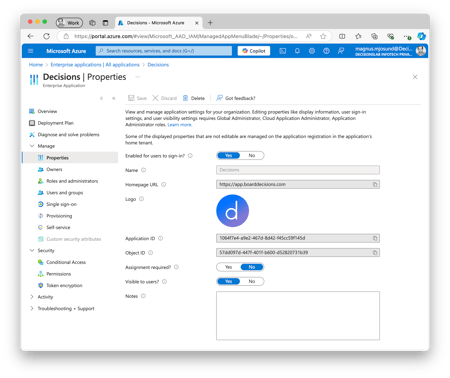The image size is (450, 378).
Task: Set Visible to users to No
Action: (252, 282)
